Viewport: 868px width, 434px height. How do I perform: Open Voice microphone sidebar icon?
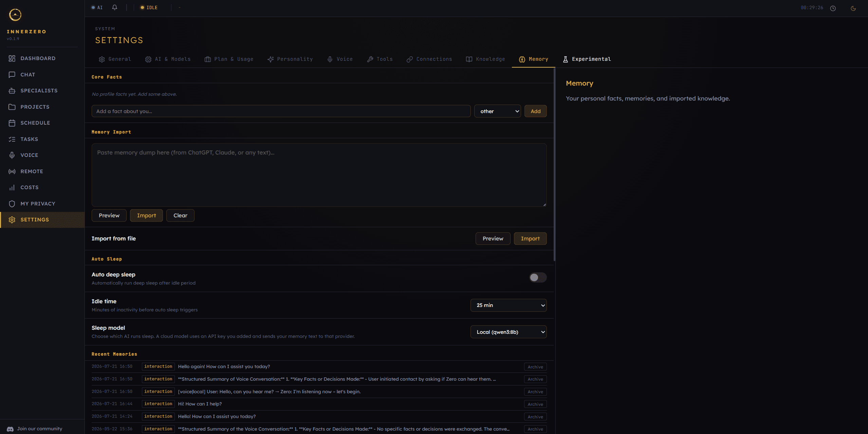tap(12, 155)
